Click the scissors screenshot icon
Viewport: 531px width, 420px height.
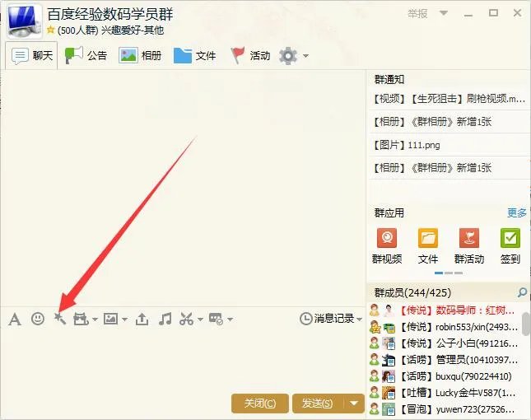click(187, 319)
